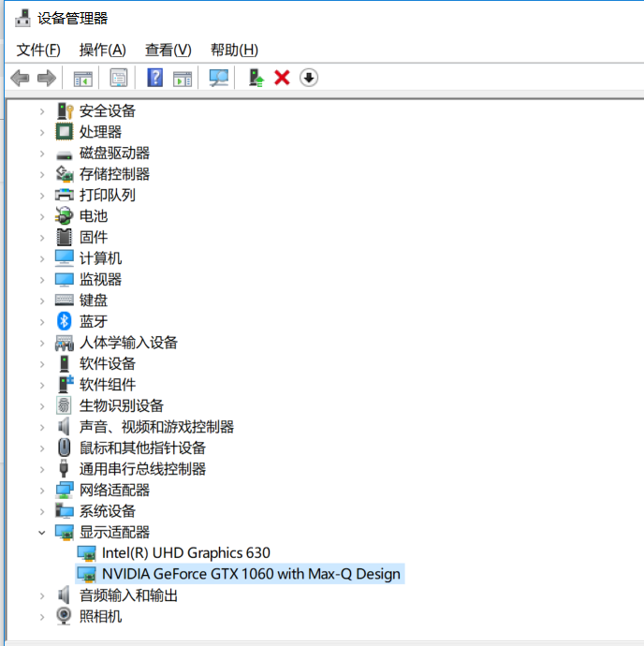Expand the 系统设备 node
This screenshot has height=646, width=644.
(x=41, y=511)
